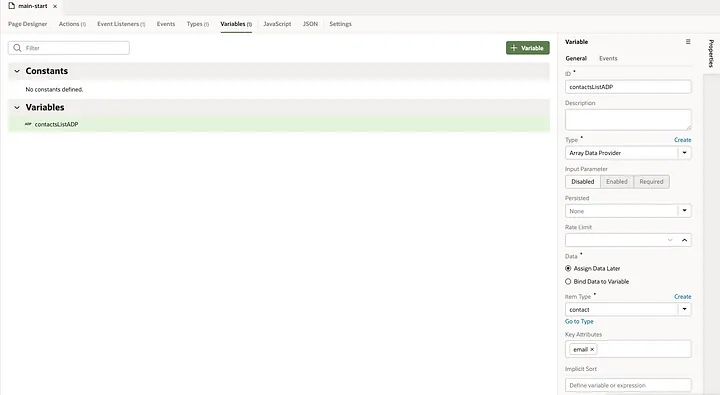Click the + Variable button
720x395 pixels.
point(528,48)
